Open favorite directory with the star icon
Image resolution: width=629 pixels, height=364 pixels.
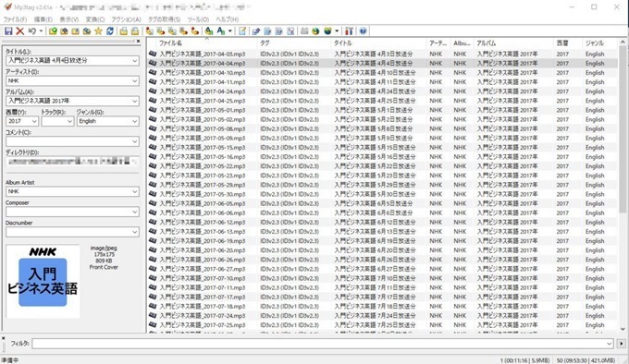point(98,31)
